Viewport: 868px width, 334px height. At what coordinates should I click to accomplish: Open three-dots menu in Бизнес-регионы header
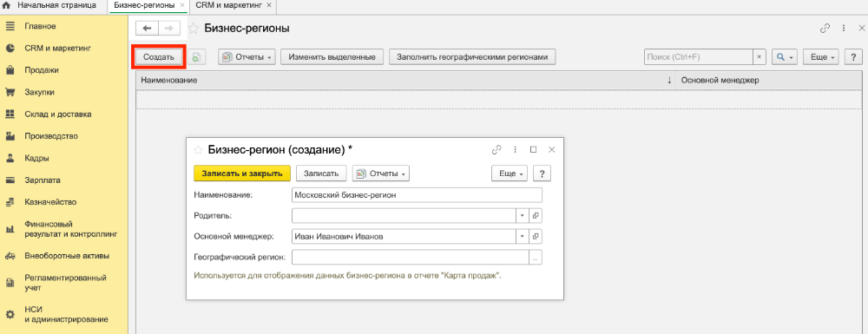click(843, 29)
